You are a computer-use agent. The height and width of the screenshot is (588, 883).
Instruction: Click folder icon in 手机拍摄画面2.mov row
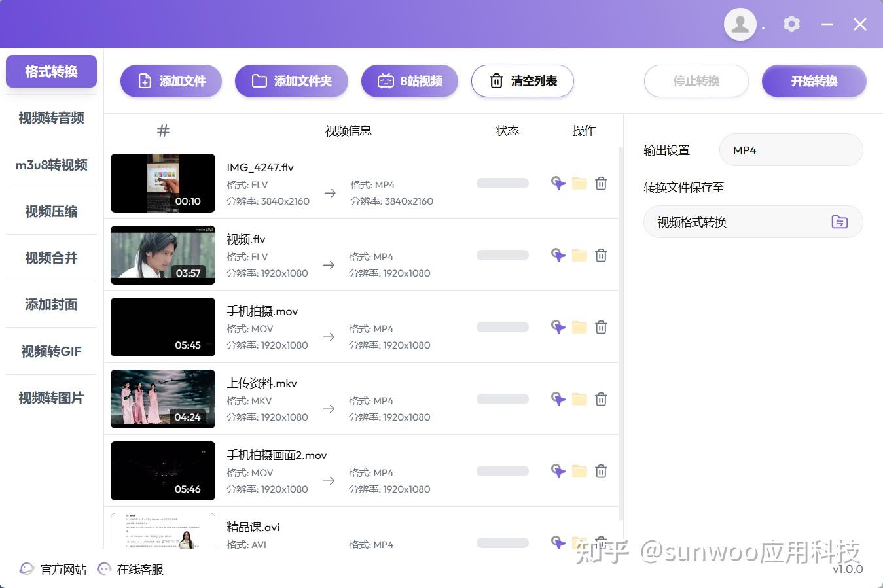[579, 471]
